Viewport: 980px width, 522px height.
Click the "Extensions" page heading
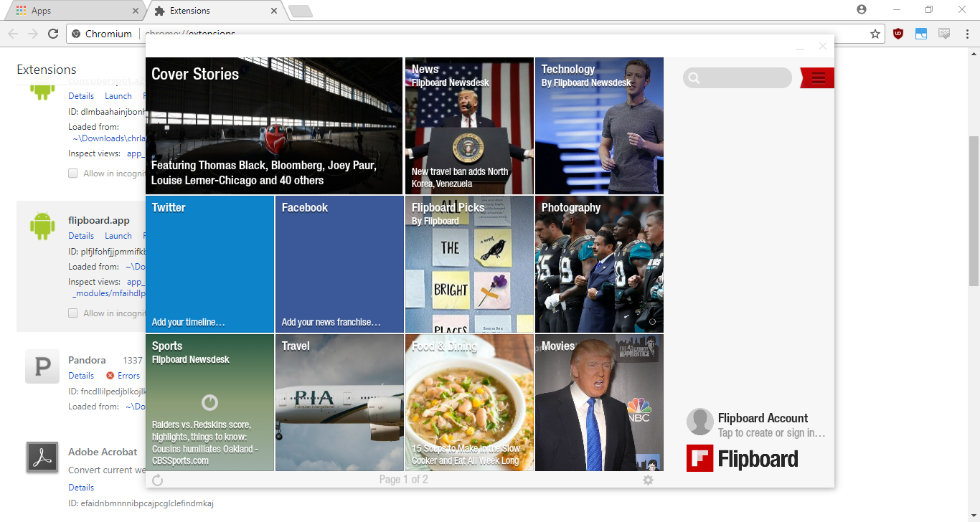click(x=47, y=70)
